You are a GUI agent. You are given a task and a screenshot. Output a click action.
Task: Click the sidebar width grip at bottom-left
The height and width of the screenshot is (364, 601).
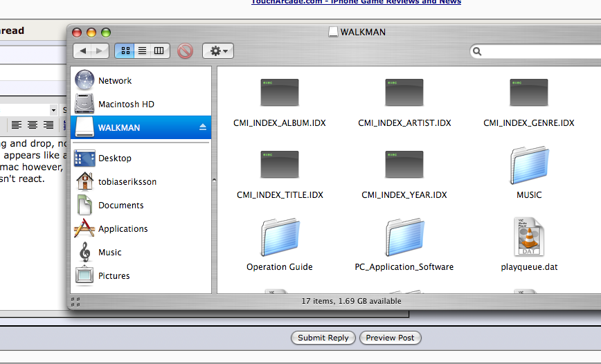tap(75, 302)
